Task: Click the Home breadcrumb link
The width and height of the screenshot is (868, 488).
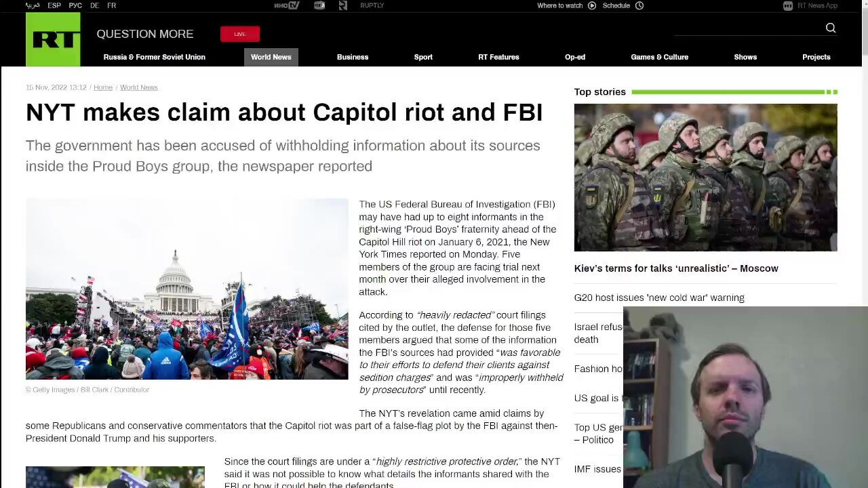Action: pyautogui.click(x=103, y=87)
